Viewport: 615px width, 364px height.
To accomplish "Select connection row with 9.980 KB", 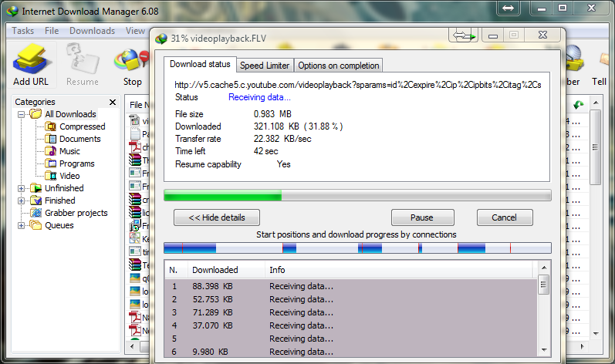I will (350, 352).
